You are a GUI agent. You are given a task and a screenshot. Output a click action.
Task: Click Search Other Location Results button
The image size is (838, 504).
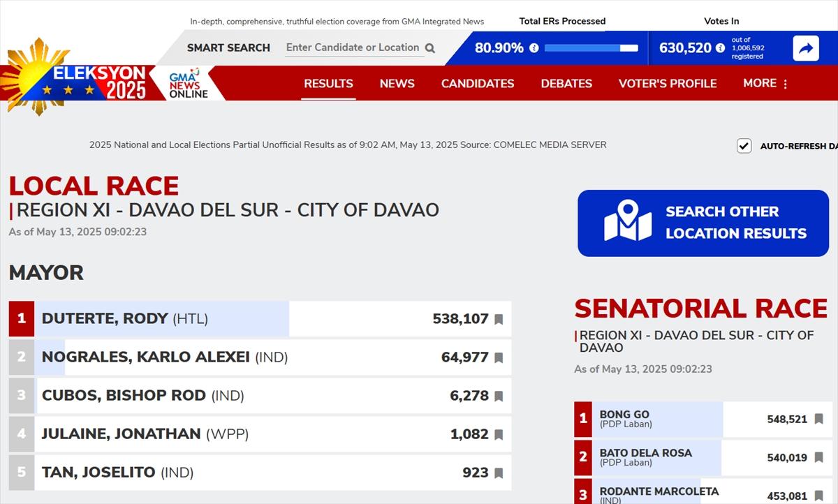[703, 223]
